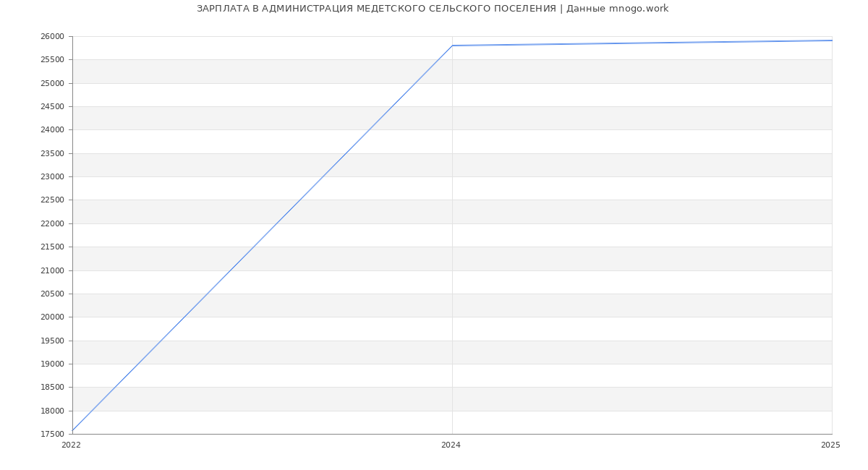Click the 26000 y-axis label
This screenshot has width=868, height=470.
53,36
